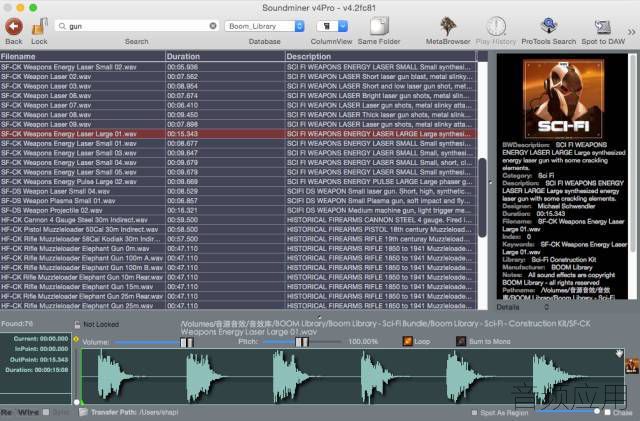This screenshot has width=640, height=421.
Task: Click the Lock padlock icon in toolbar
Action: click(40, 27)
